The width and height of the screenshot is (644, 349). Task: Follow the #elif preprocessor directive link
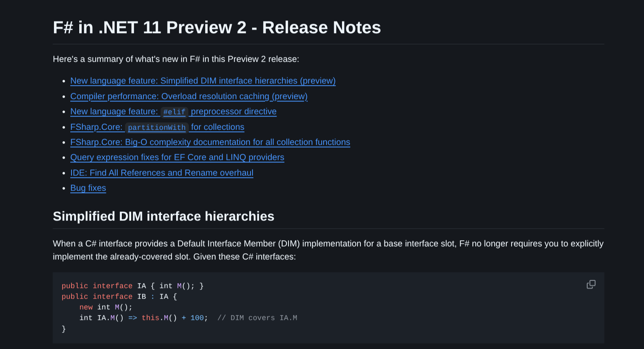[x=233, y=112]
